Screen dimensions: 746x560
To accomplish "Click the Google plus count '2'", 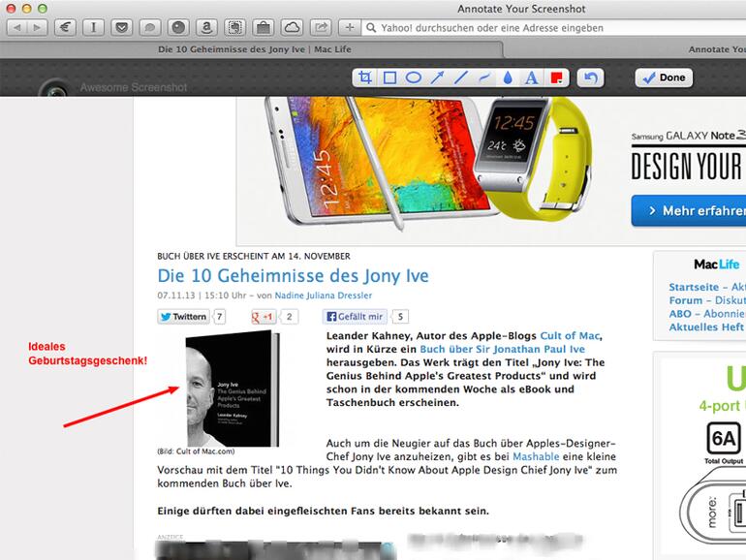I will point(290,317).
